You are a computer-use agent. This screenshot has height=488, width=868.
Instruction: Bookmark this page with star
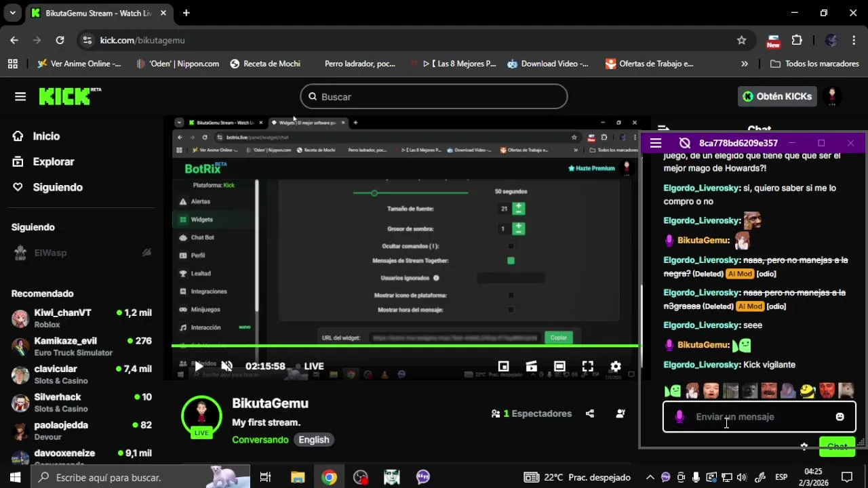[741, 40]
